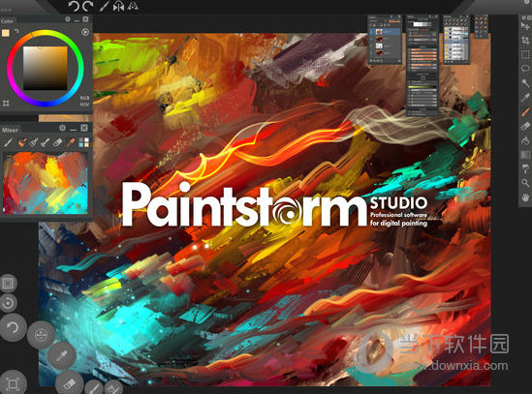Select the Gradient tool in the right toolbar
Viewport: 532px width, 394px height.
(x=525, y=154)
